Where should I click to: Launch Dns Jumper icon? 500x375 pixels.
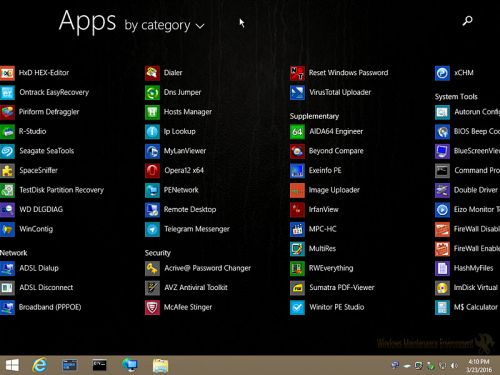pyautogui.click(x=152, y=93)
